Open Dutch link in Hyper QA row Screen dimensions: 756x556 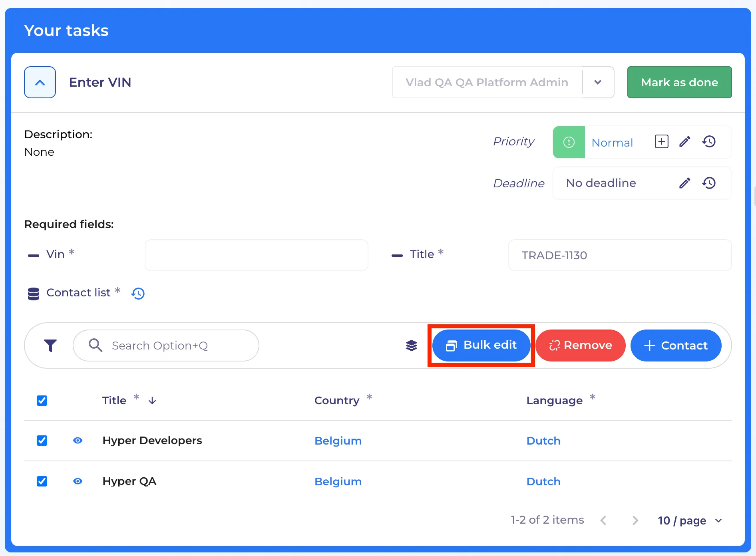coord(543,482)
